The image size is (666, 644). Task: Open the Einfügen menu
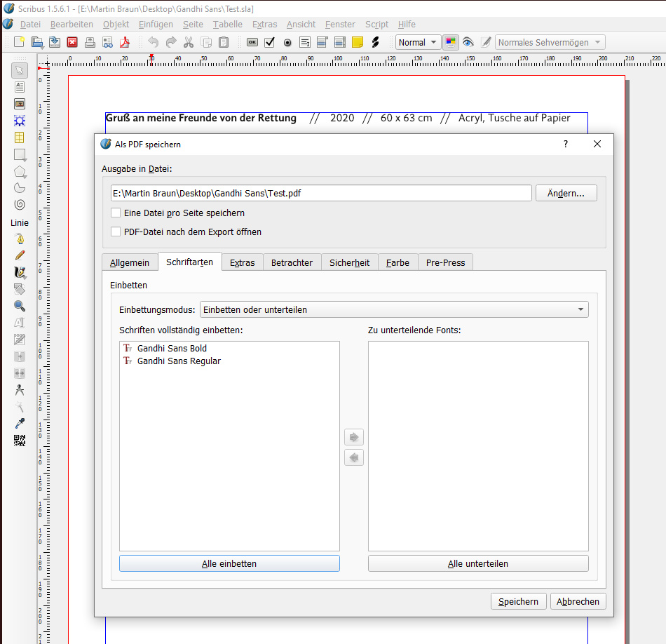(x=156, y=24)
